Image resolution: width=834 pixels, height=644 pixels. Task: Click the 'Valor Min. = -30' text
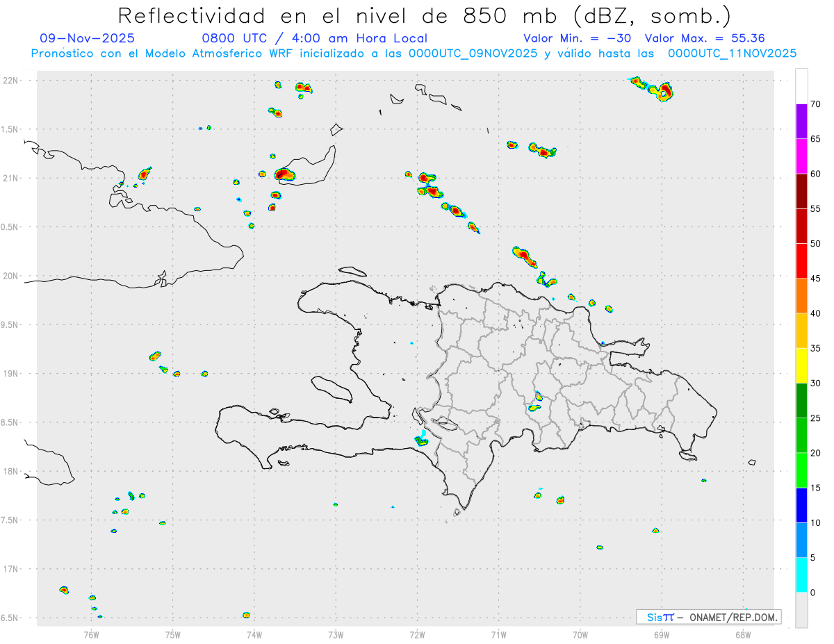[x=577, y=38]
